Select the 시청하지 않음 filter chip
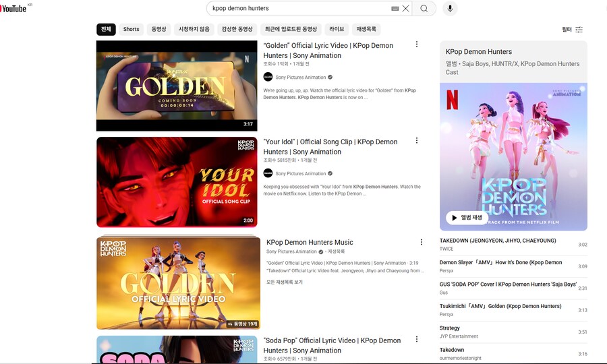 194,30
